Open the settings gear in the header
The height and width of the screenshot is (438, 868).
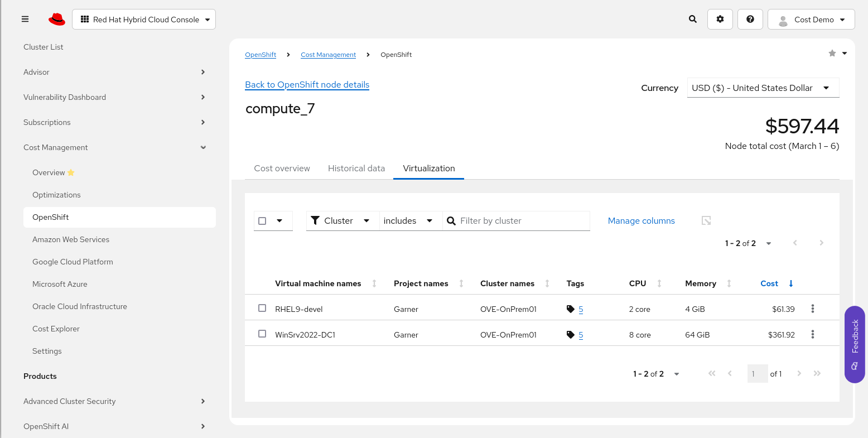click(x=720, y=19)
